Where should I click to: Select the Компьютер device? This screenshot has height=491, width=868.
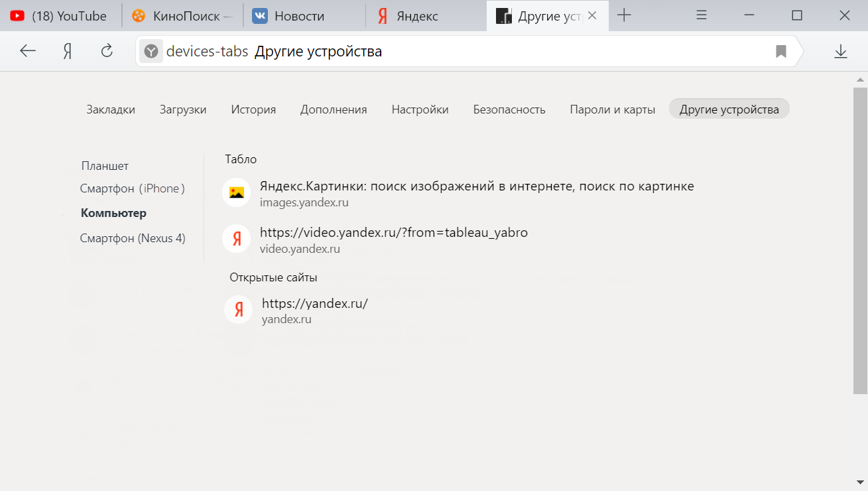pyautogui.click(x=113, y=213)
